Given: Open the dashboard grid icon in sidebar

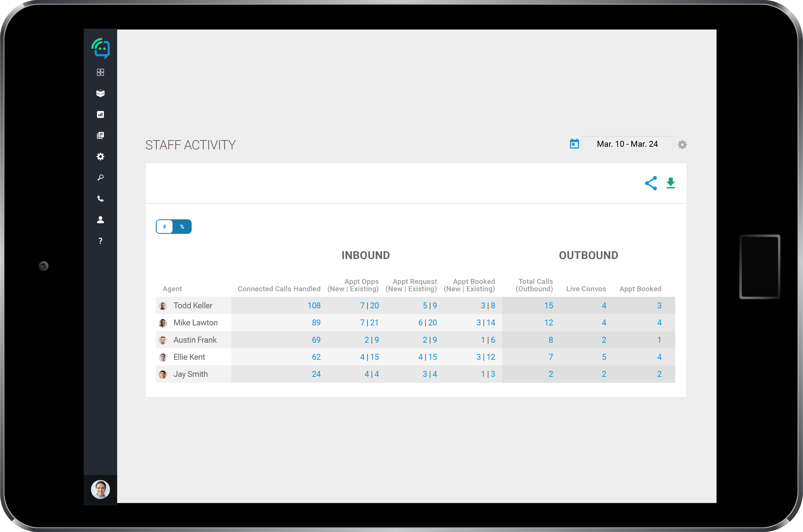Looking at the screenshot, I should click(x=100, y=72).
